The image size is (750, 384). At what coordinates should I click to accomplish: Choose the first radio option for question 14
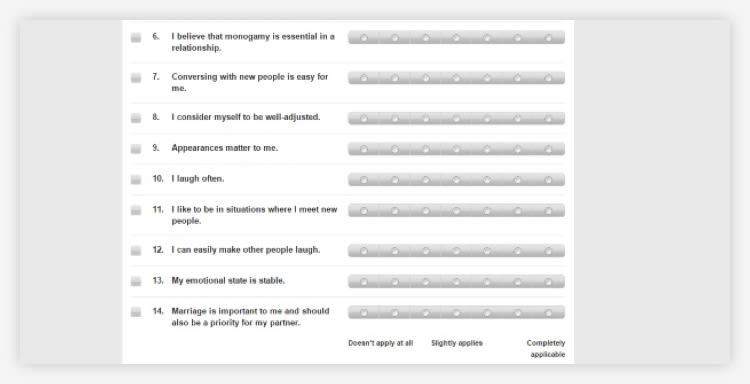[364, 313]
